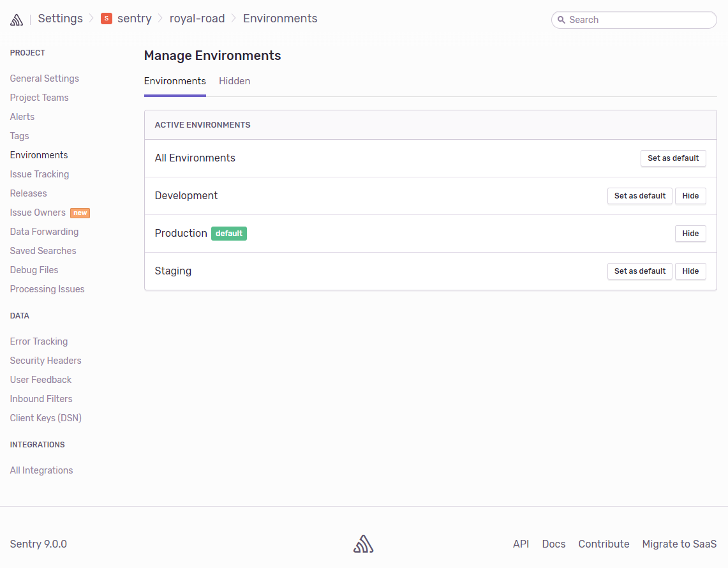Image resolution: width=728 pixels, height=568 pixels.
Task: Hide the Development environment
Action: (x=690, y=196)
